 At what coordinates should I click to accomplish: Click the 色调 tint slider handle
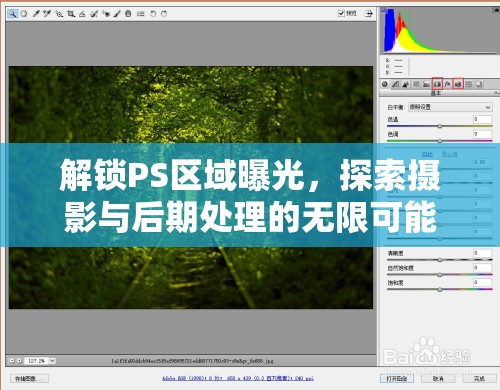[x=440, y=141]
